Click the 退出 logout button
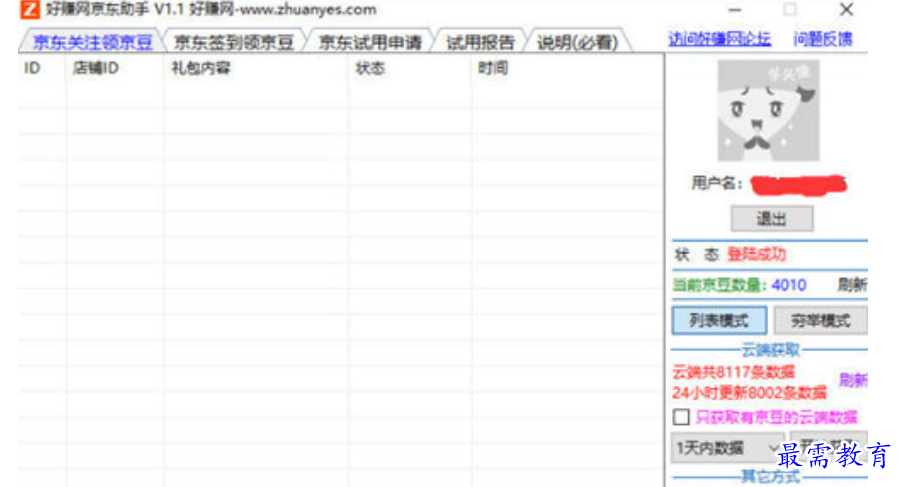This screenshot has height=487, width=899. 771,219
